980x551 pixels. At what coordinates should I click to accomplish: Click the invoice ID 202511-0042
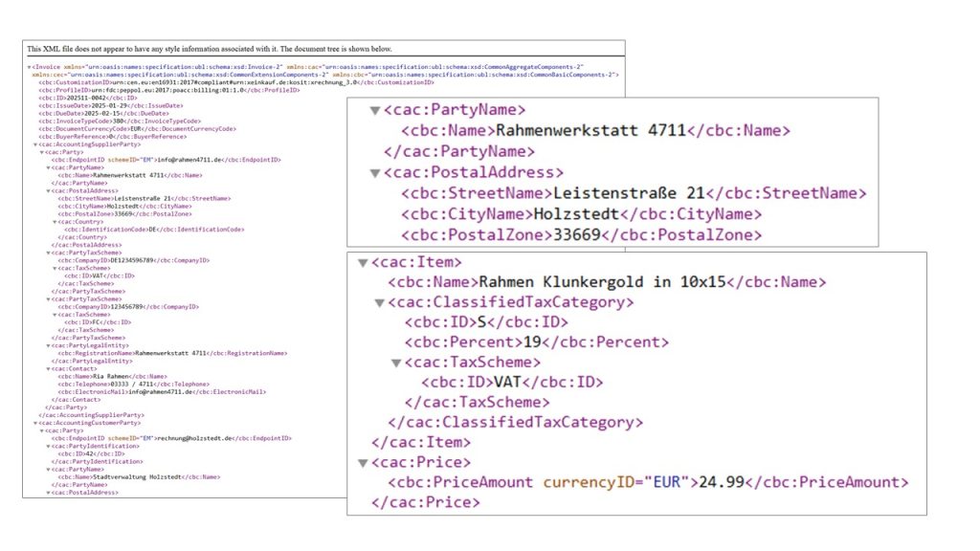point(75,98)
